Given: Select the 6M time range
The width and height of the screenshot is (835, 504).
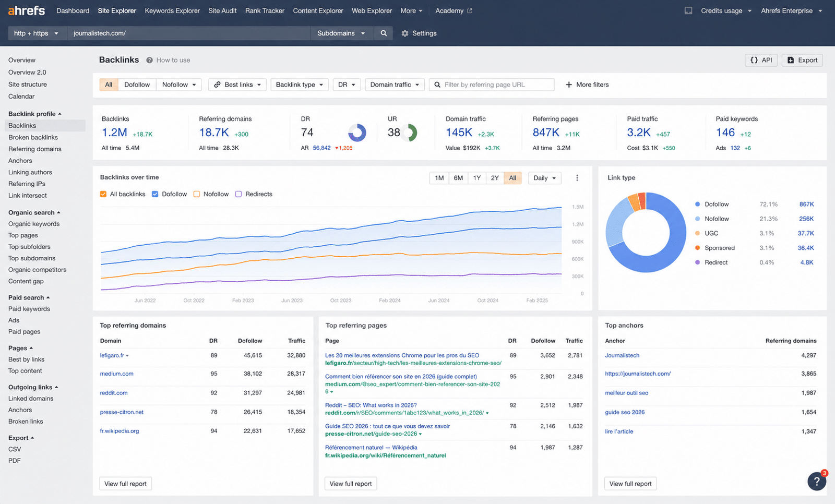Looking at the screenshot, I should click(458, 178).
